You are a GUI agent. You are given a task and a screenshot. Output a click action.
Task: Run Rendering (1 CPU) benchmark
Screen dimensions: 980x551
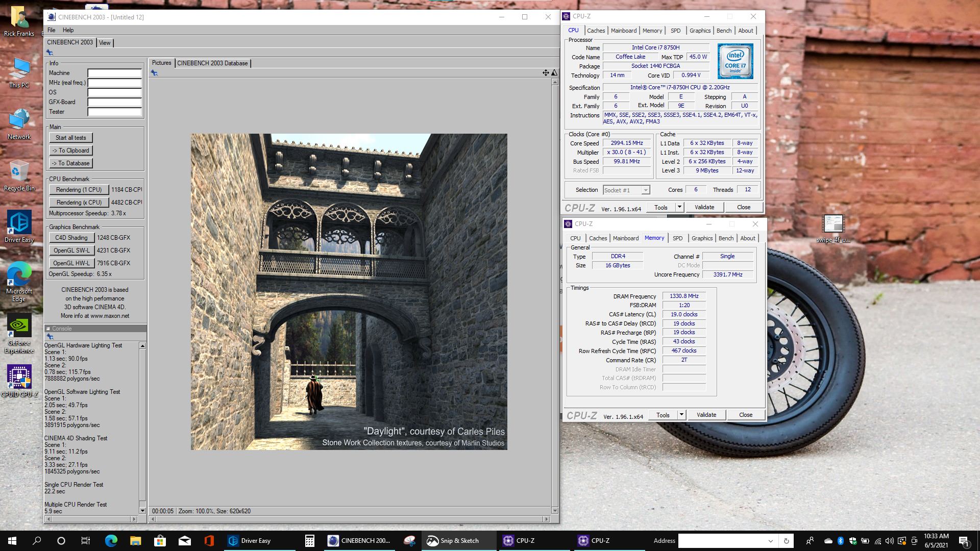pos(79,190)
